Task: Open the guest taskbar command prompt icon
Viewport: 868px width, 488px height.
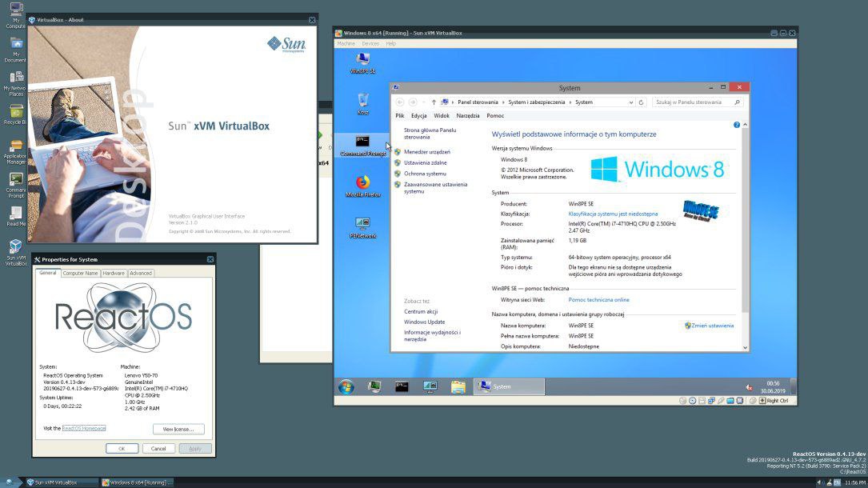Action: (402, 386)
